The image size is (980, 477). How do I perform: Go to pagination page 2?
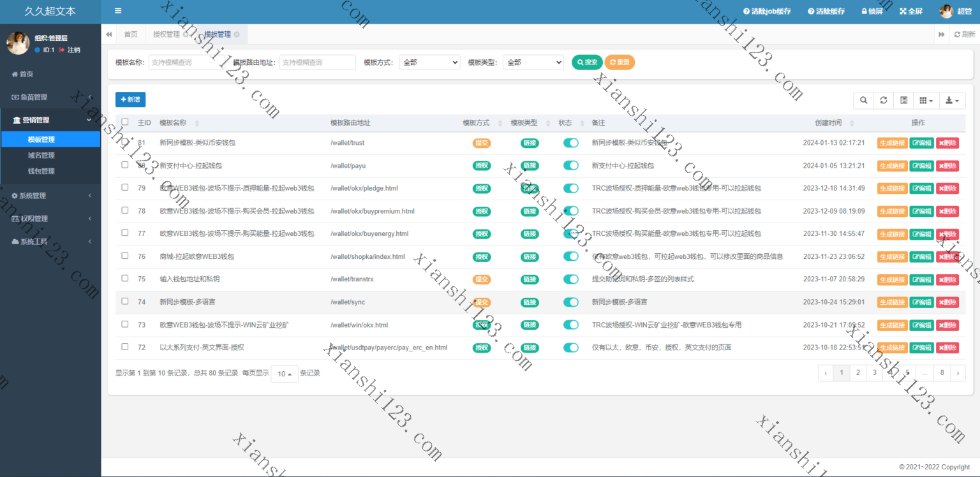857,373
